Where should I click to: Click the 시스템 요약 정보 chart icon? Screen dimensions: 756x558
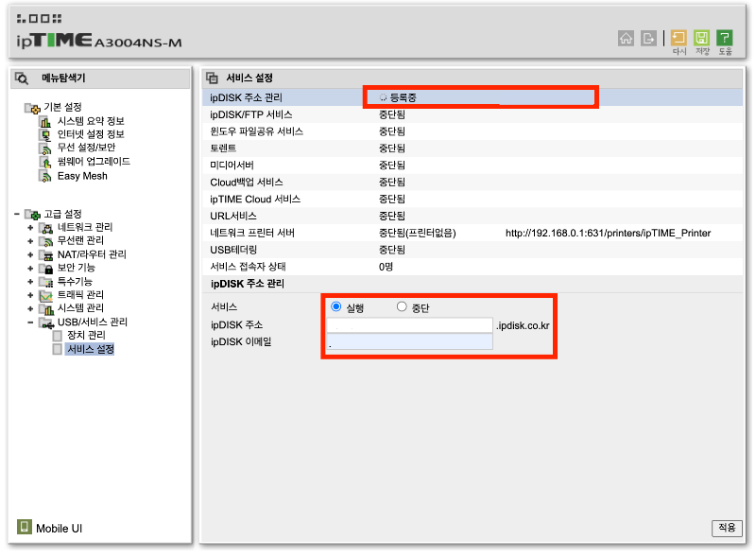45,122
